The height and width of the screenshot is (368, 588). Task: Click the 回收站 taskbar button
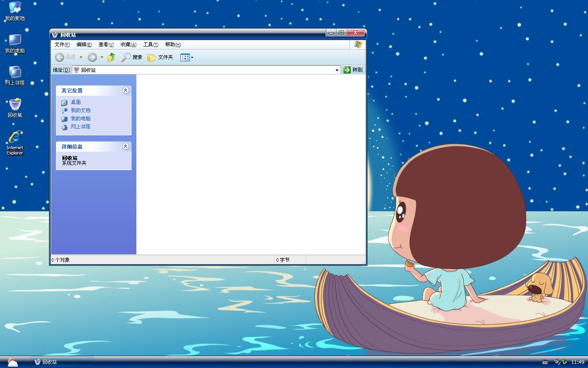(62, 362)
